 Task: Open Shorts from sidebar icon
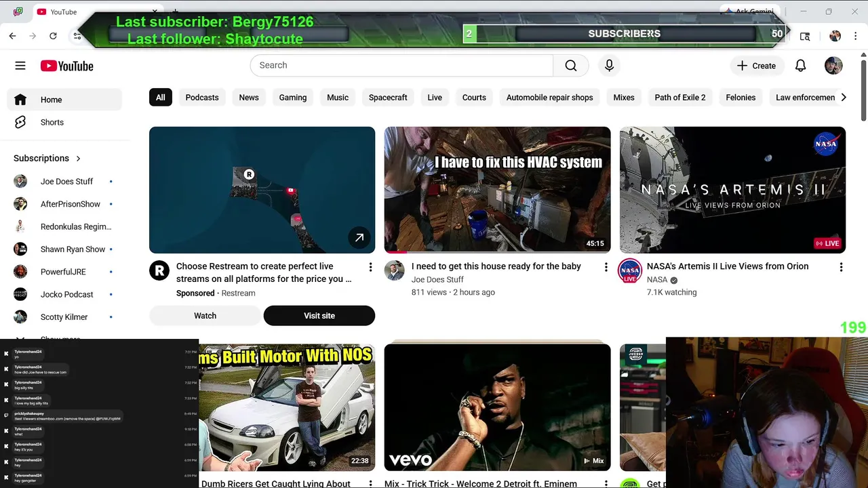coord(20,122)
